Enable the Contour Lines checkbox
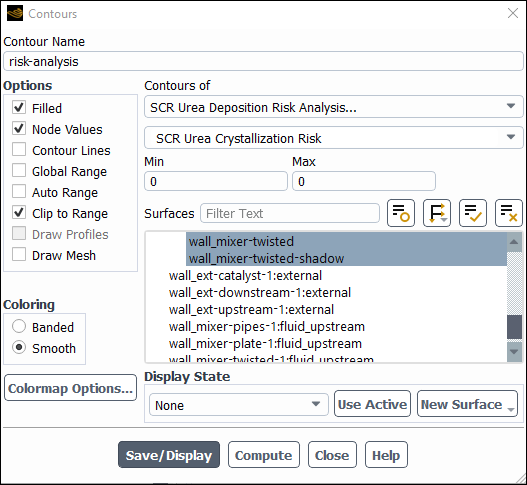Image resolution: width=527 pixels, height=485 pixels. 19,150
